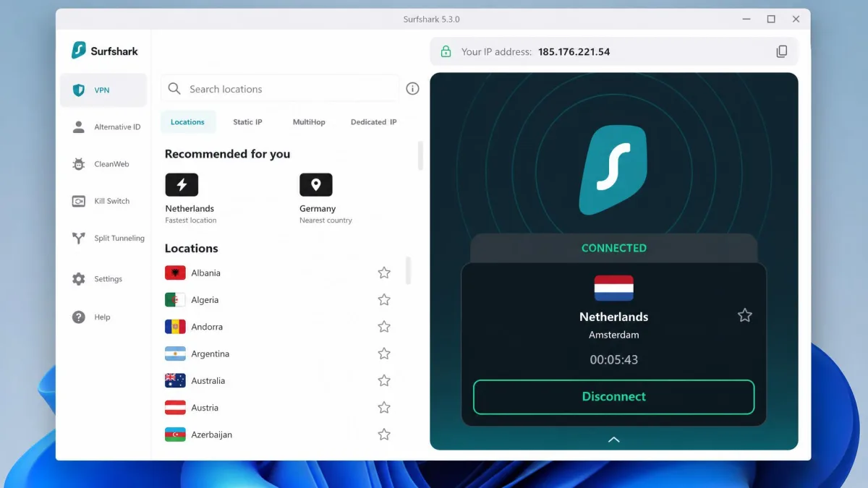The image size is (868, 488).
Task: Favorite Australia with its star
Action: pos(384,380)
